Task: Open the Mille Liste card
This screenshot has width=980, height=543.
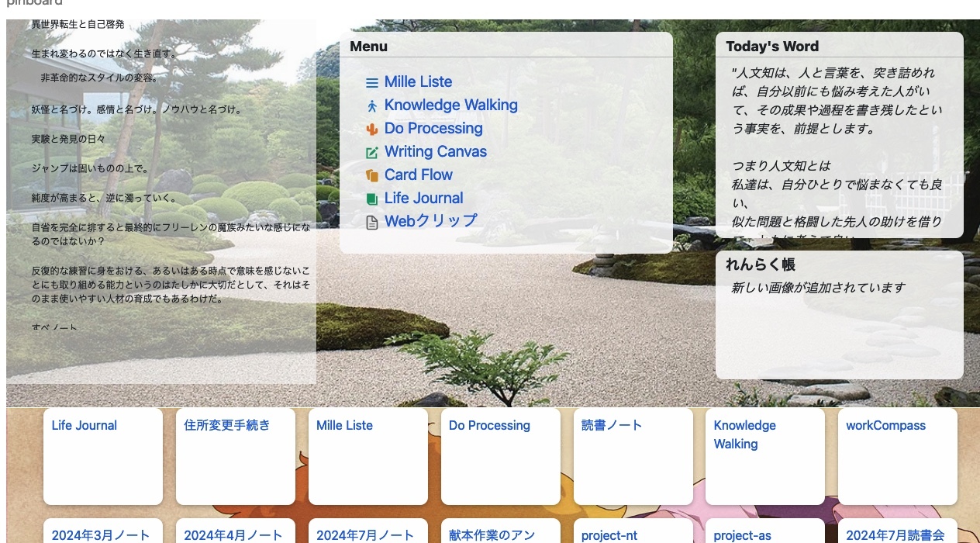Action: (368, 457)
